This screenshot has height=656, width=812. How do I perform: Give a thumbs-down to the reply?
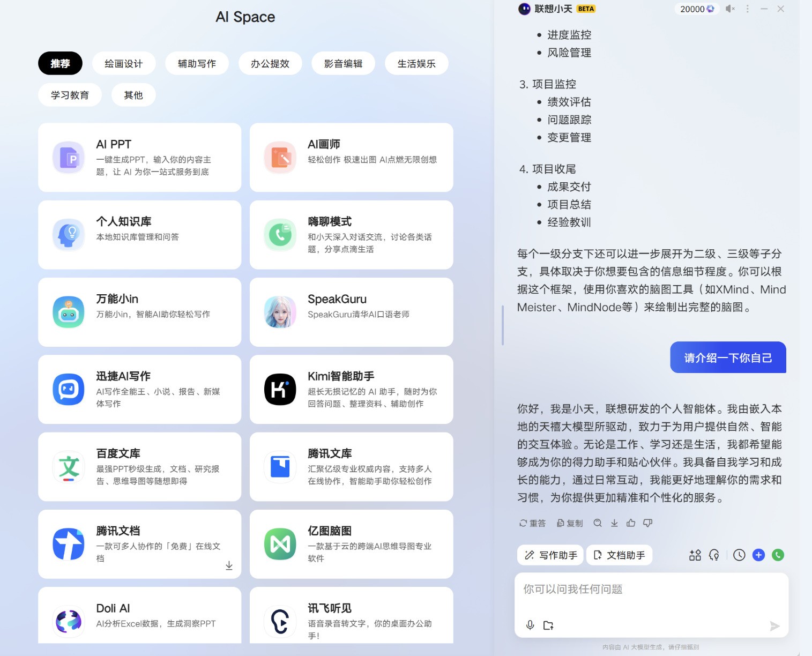tap(648, 523)
